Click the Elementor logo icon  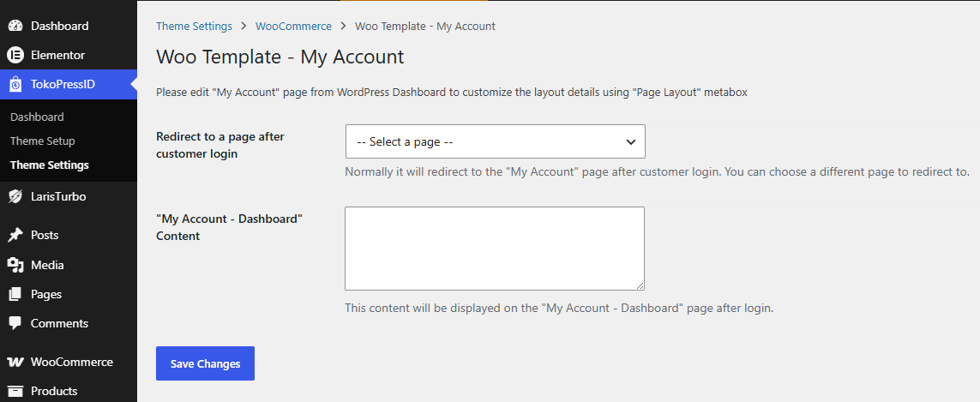pos(15,55)
